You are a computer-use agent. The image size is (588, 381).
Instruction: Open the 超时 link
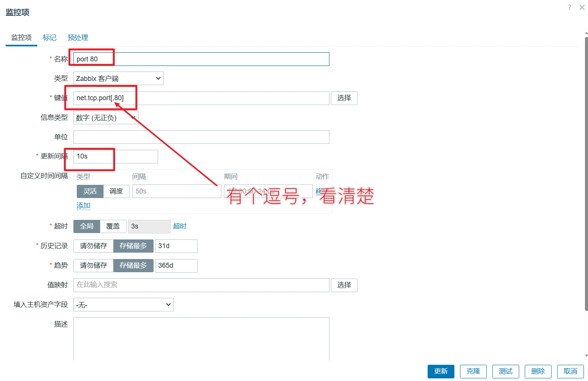pyautogui.click(x=180, y=226)
